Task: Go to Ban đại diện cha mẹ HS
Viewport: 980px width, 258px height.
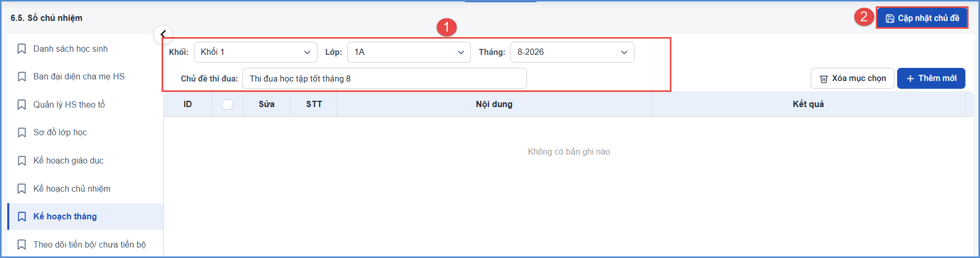Action: tap(85, 77)
